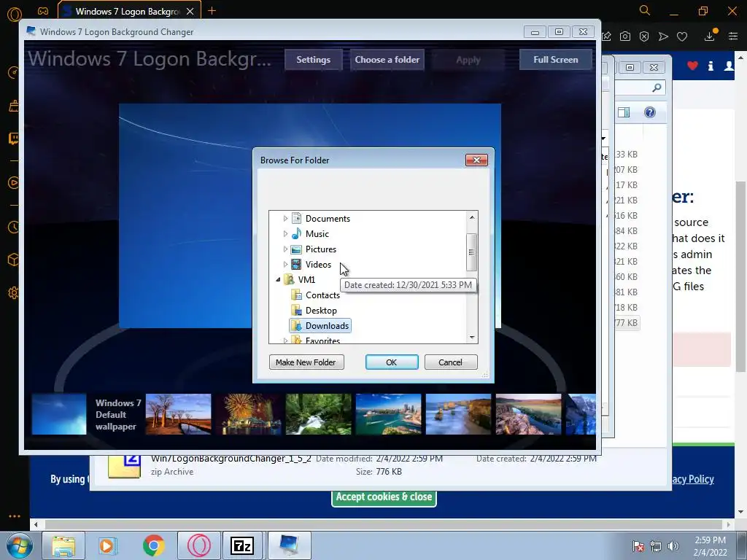Expand the Documents tree node
Image resolution: width=747 pixels, height=560 pixels.
[285, 219]
